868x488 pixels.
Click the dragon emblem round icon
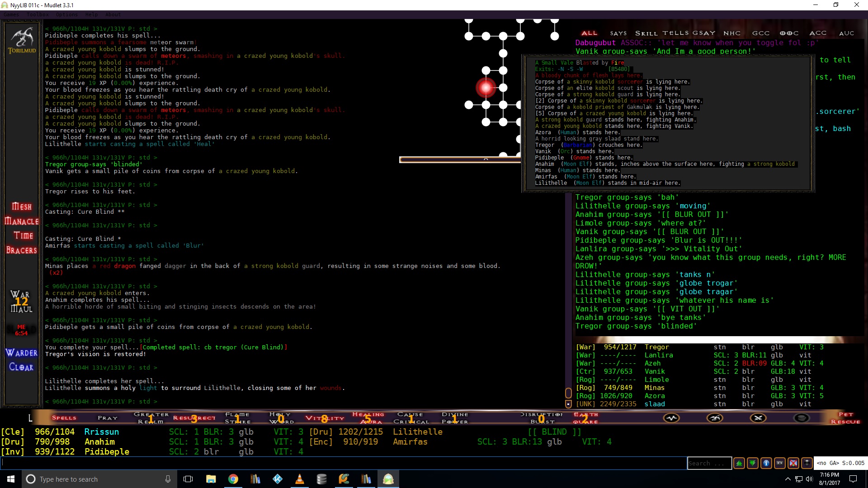point(715,418)
